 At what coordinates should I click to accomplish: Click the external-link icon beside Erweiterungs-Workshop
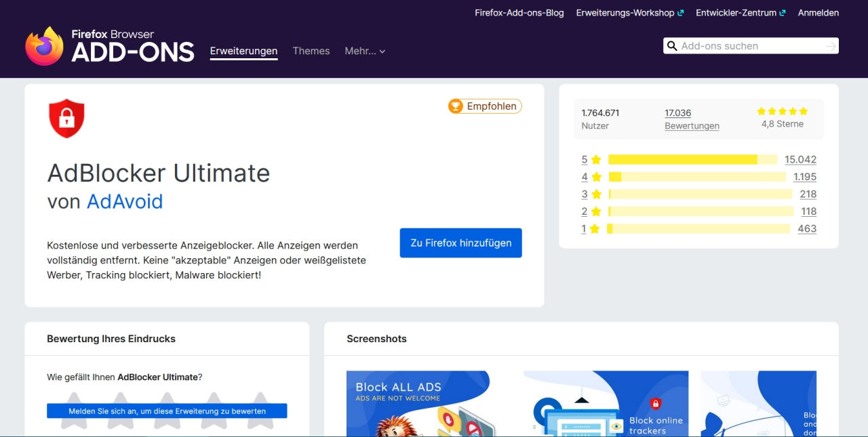[x=680, y=13]
